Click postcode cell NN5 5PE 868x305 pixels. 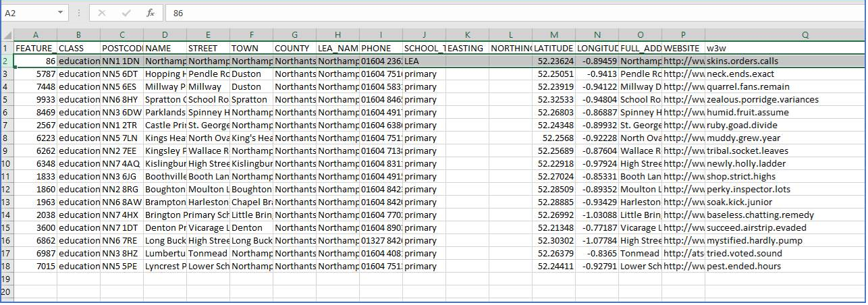[122, 266]
